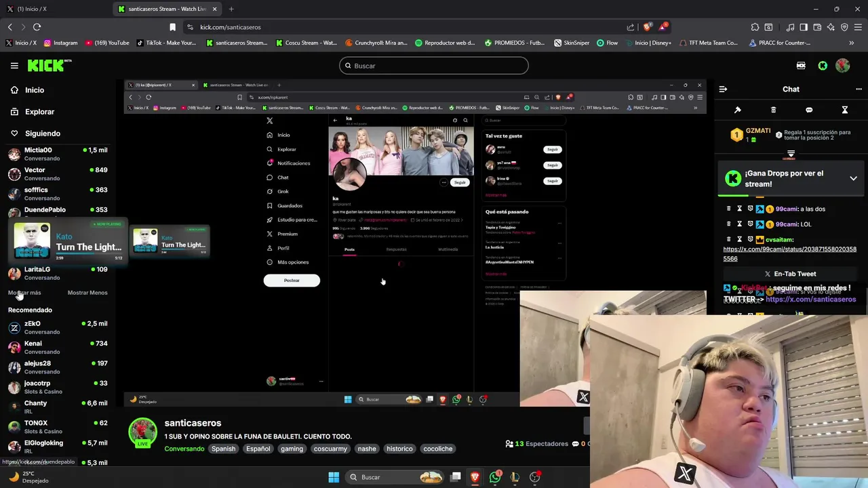This screenshot has height=488, width=868.
Task: Expand the gift leaderboard arrow
Action: [791, 154]
